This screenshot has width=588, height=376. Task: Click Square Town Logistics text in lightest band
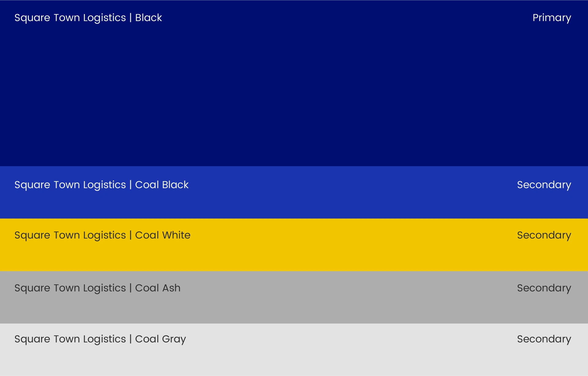pos(70,339)
